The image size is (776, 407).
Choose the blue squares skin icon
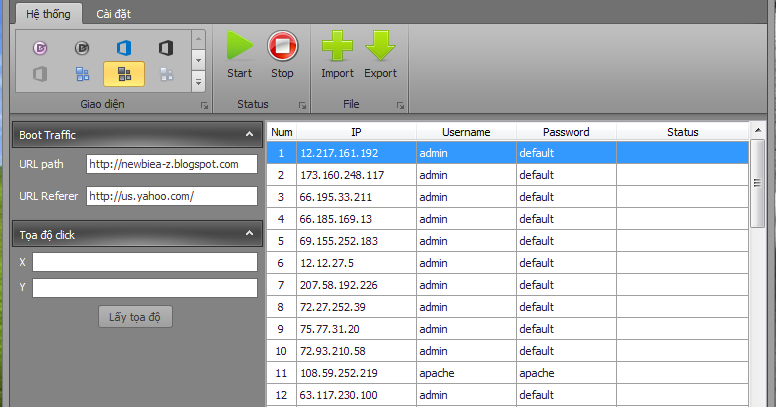click(x=82, y=74)
